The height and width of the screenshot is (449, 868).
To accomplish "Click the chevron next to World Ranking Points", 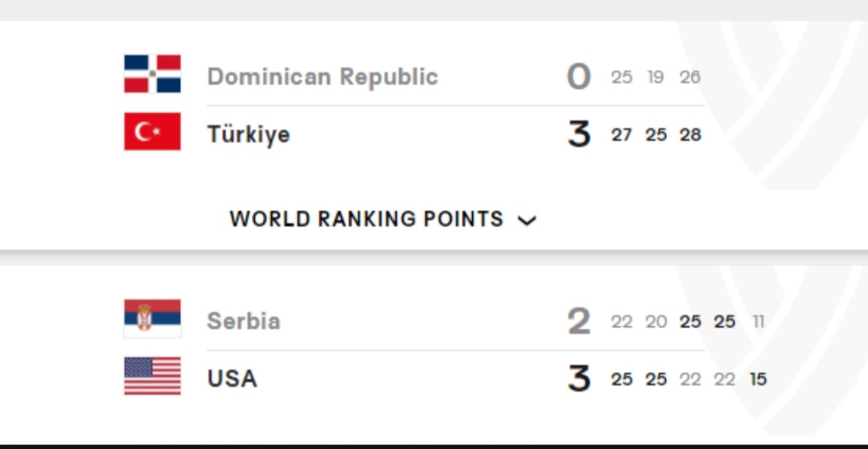I will 526,221.
